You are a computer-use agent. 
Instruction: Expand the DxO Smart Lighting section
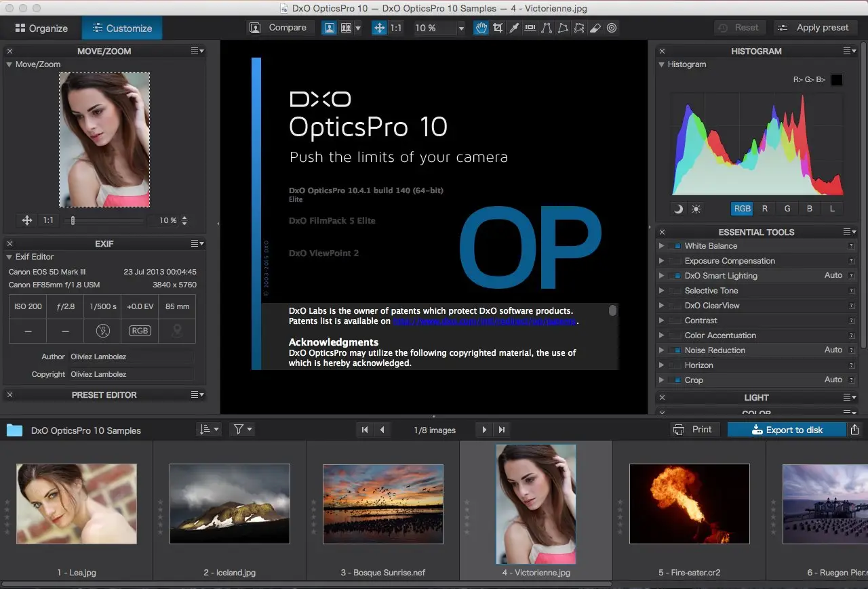[662, 276]
